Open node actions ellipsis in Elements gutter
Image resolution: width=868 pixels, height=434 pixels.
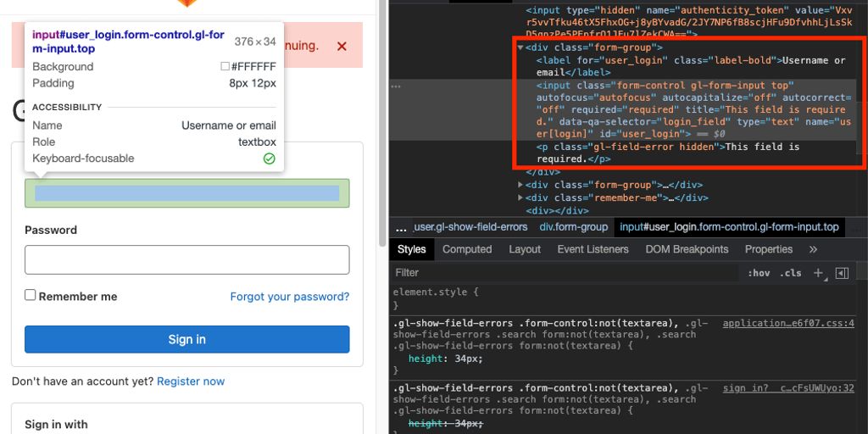coord(395,86)
